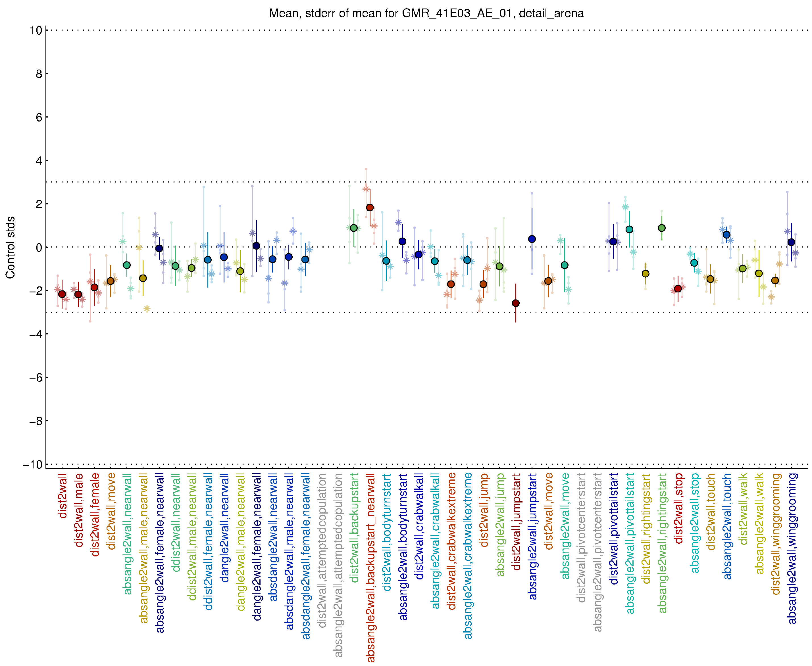Viewport: 812px width, 666px height.
Task: Click the y-axis tick label −10
Action: [33, 465]
